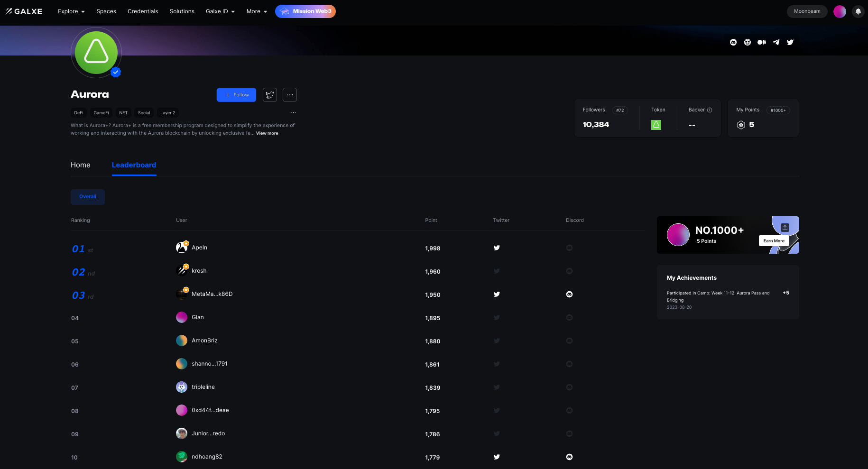
Task: Click ndhoang82's Discord icon
Action: (570, 457)
